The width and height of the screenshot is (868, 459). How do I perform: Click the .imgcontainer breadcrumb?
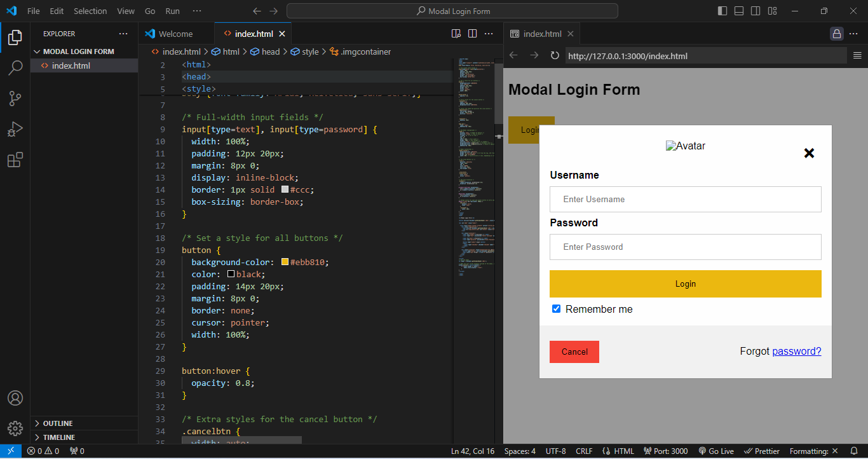360,52
